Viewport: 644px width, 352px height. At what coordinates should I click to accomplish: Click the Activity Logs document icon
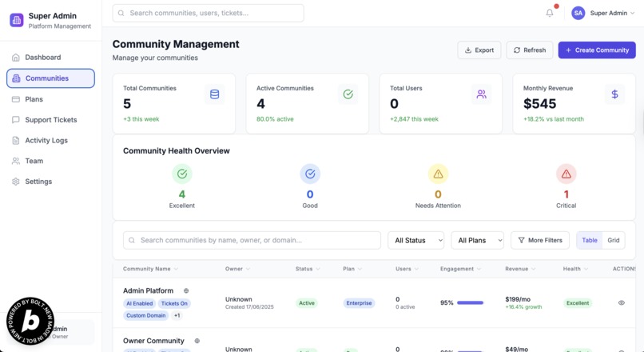pyautogui.click(x=16, y=140)
